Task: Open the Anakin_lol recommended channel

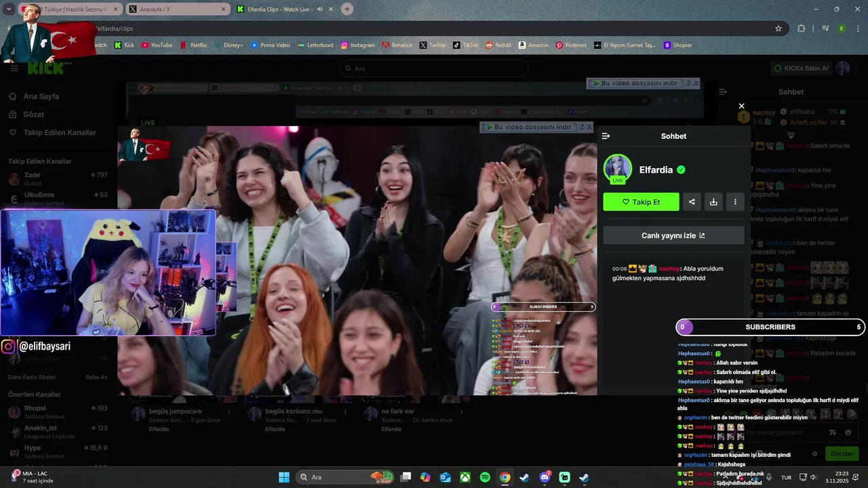Action: tap(58, 432)
